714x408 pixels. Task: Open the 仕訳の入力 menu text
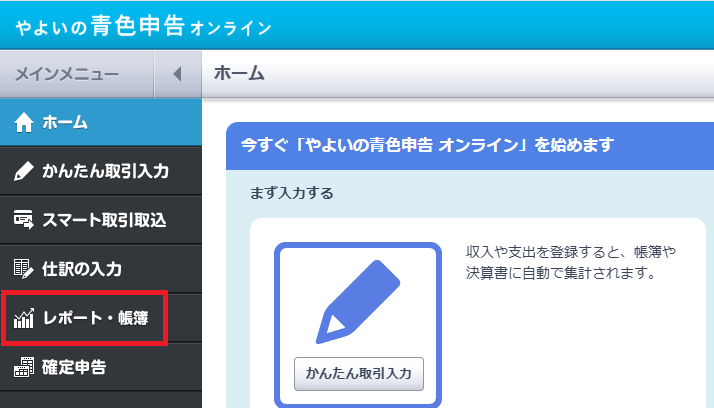coord(82,269)
